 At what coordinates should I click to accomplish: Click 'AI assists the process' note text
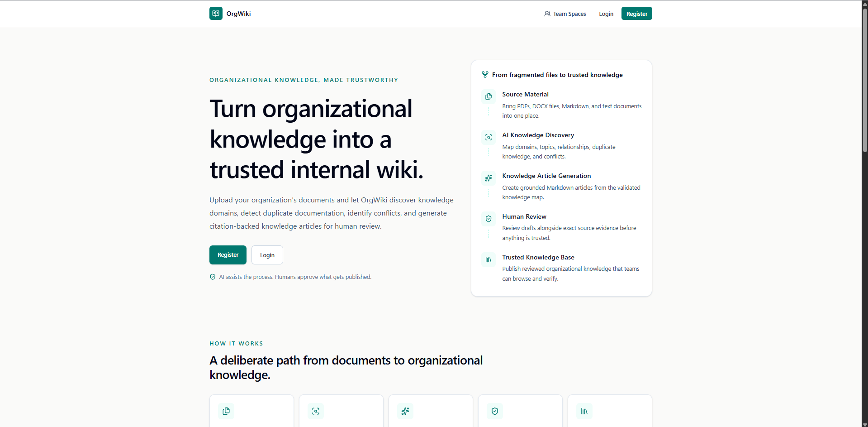point(295,277)
